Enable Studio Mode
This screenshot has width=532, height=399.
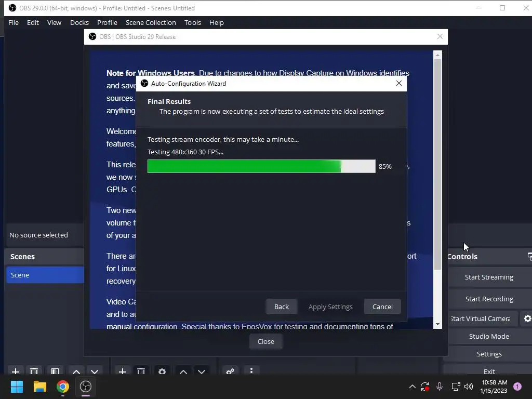(489, 336)
